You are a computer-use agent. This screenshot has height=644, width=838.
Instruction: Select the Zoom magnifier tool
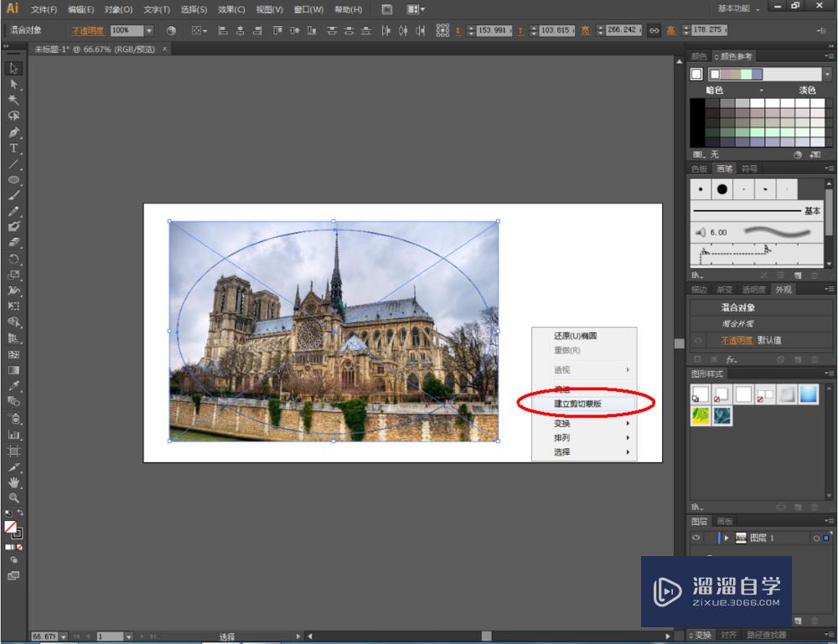(x=13, y=497)
